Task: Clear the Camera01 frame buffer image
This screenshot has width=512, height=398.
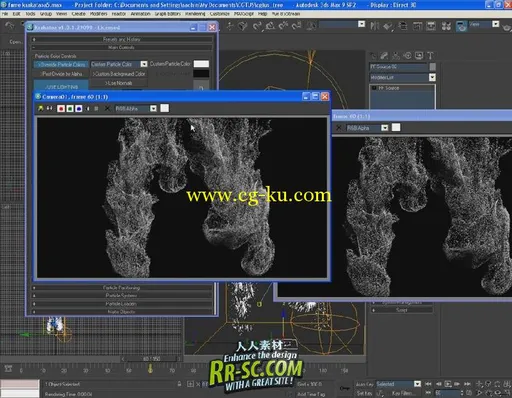Action: [107, 109]
